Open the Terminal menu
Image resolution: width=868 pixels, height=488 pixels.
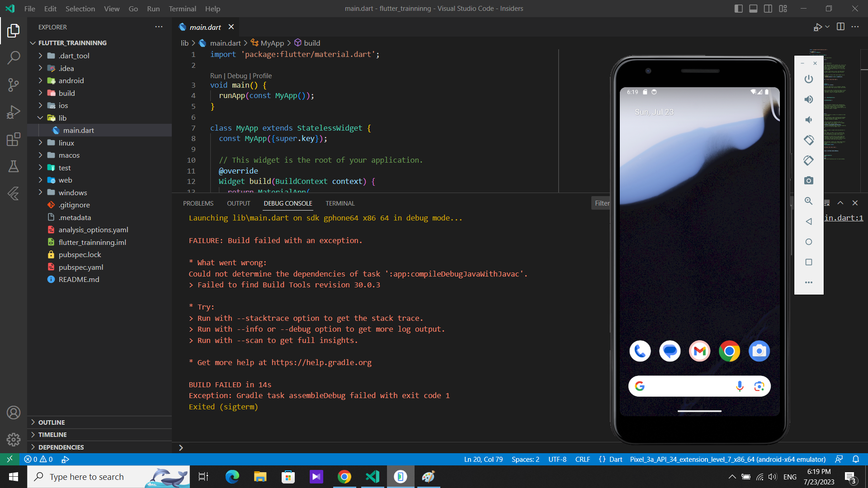[182, 9]
